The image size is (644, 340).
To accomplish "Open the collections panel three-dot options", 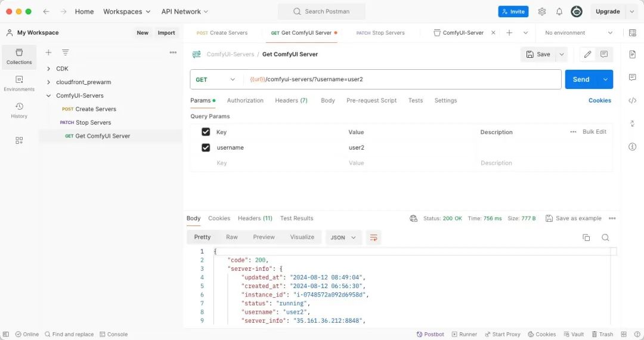I will (173, 52).
